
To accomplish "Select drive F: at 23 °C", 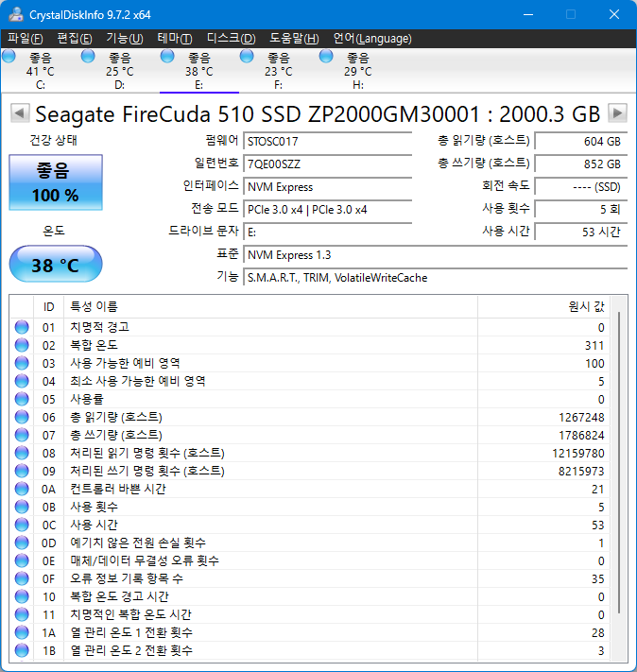I will (x=278, y=71).
